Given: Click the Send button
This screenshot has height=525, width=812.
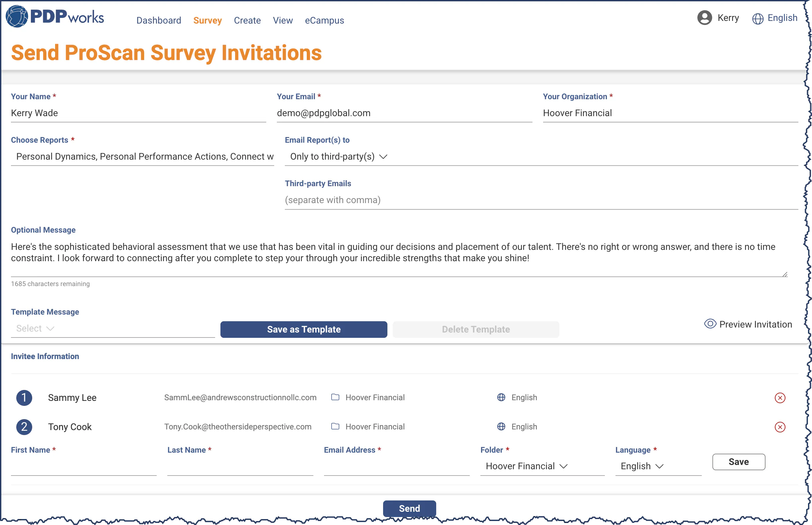Looking at the screenshot, I should (409, 508).
